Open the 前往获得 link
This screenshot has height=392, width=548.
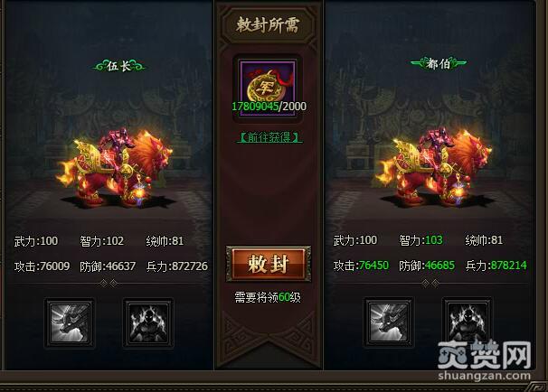point(269,137)
